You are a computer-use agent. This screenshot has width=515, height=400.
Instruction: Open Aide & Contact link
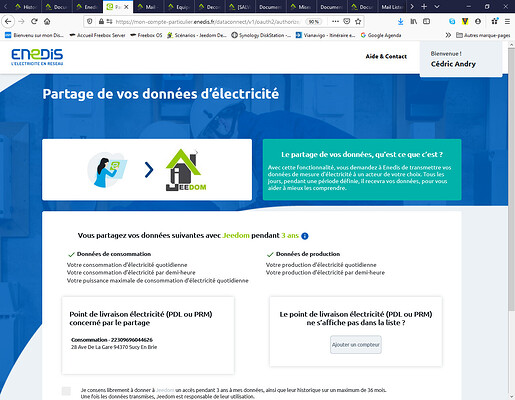pos(386,56)
